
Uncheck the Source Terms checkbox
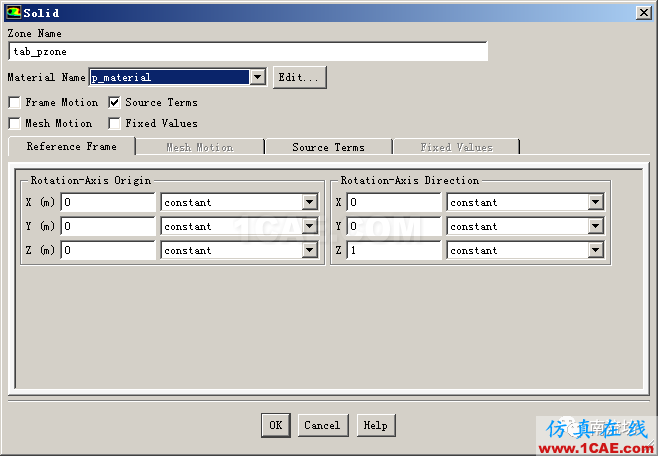114,102
